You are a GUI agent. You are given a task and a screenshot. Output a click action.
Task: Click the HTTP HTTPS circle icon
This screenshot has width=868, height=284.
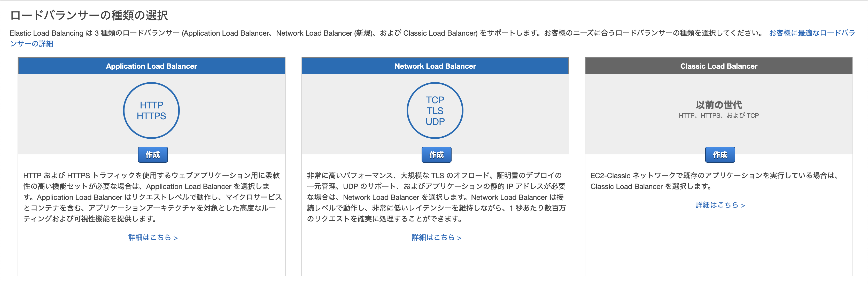pyautogui.click(x=151, y=111)
